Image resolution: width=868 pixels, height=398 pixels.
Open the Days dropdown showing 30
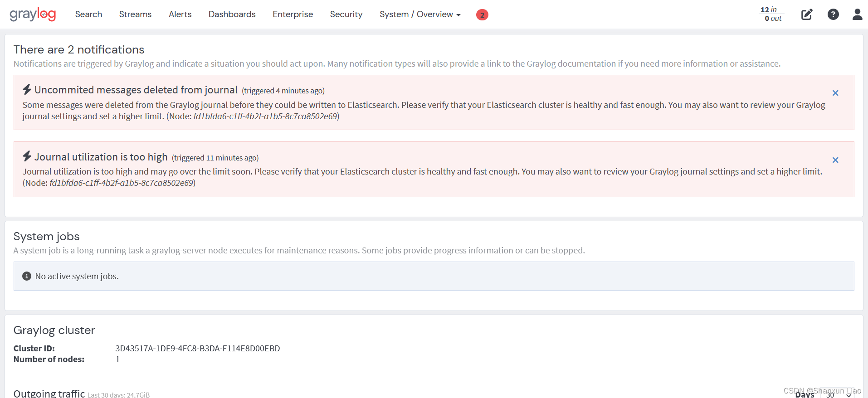pyautogui.click(x=838, y=395)
